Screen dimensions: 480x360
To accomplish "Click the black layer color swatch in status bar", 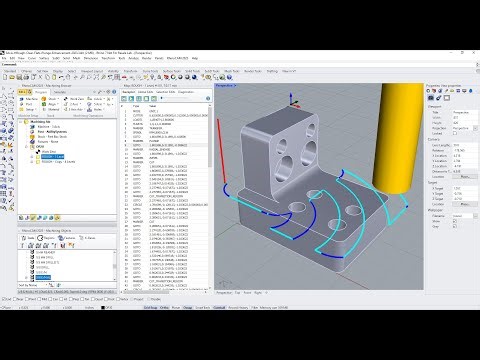I will [x=103, y=308].
